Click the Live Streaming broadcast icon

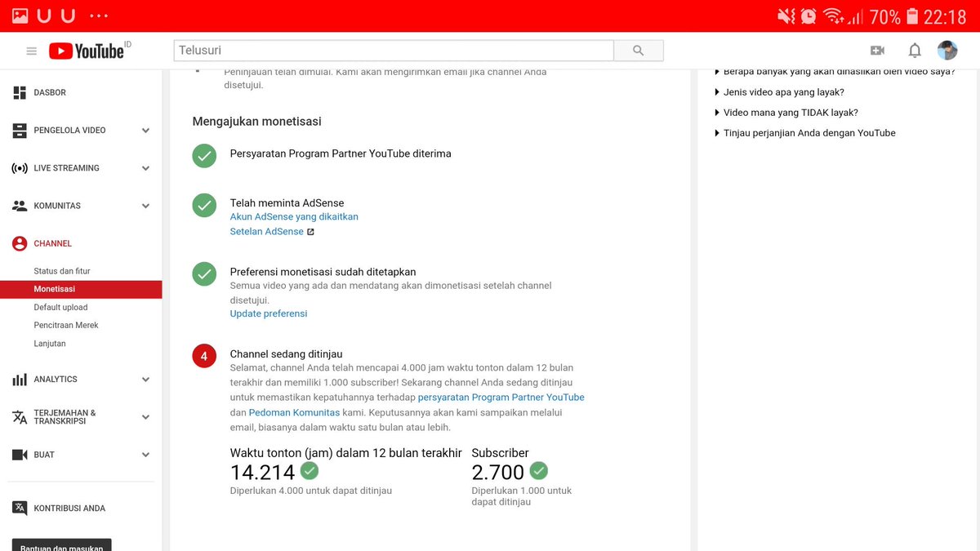pos(20,168)
